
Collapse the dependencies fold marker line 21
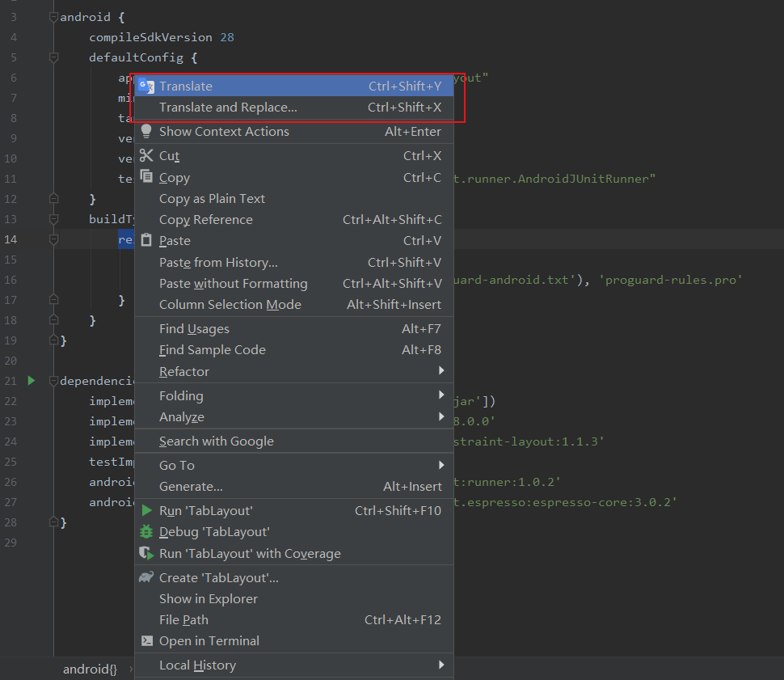click(x=53, y=382)
